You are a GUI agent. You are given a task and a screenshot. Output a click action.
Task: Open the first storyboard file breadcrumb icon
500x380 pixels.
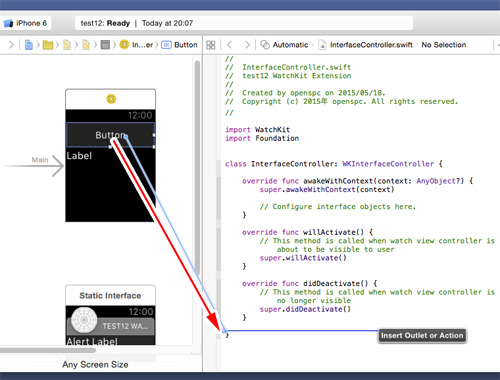click(67, 45)
